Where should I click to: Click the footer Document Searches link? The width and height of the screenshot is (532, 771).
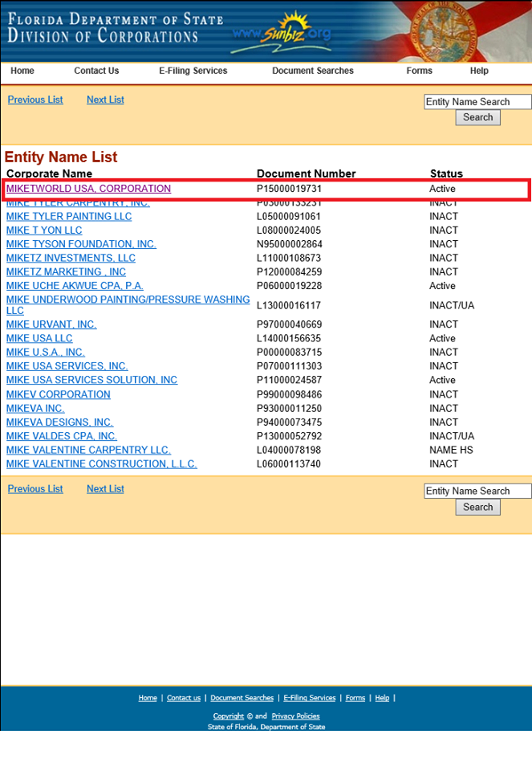click(x=242, y=698)
